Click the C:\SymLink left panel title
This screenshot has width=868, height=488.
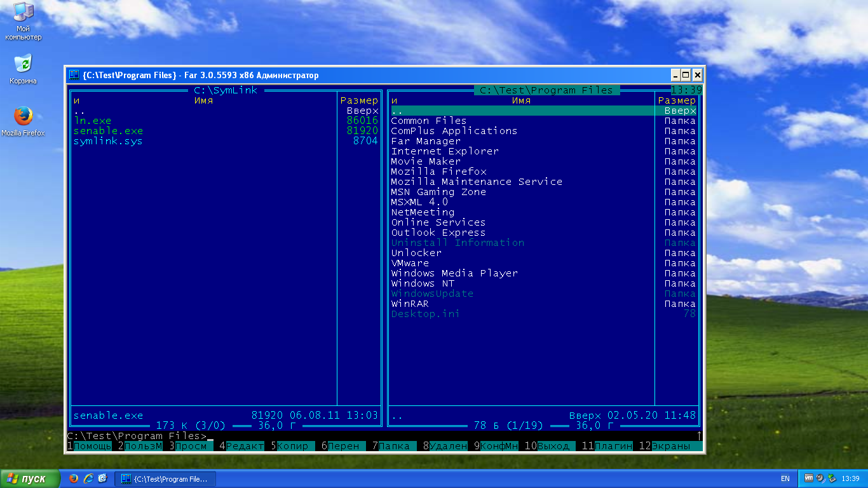(x=226, y=90)
